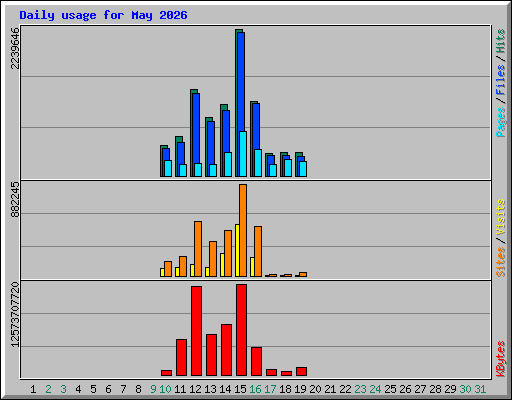512x400 pixels.
Task: Click day 20 on the x-axis
Action: 315,389
